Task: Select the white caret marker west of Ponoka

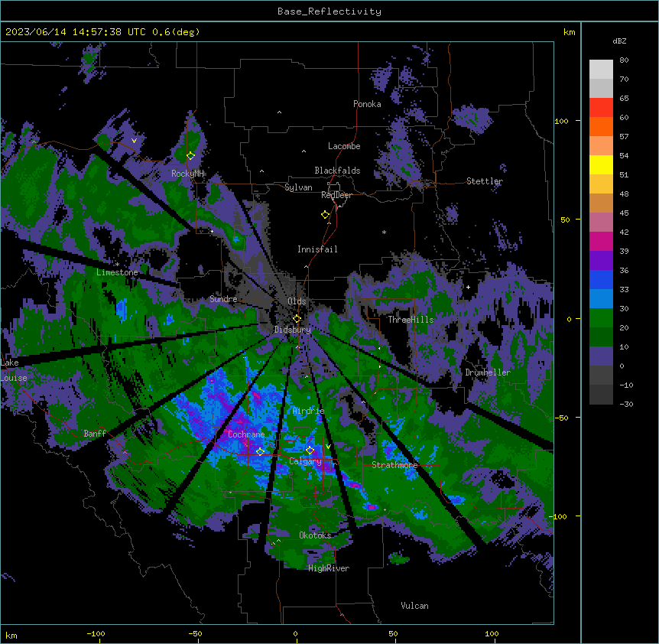Action: [x=279, y=112]
